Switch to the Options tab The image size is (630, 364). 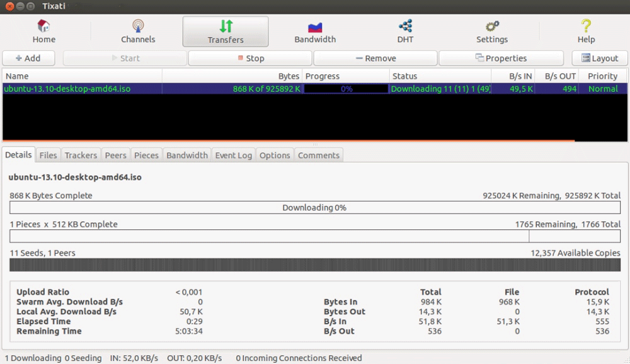coord(275,156)
